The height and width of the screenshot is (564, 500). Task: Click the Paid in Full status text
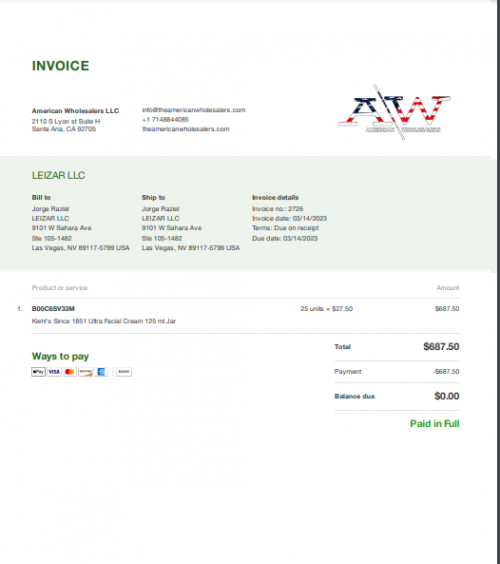[x=435, y=423]
